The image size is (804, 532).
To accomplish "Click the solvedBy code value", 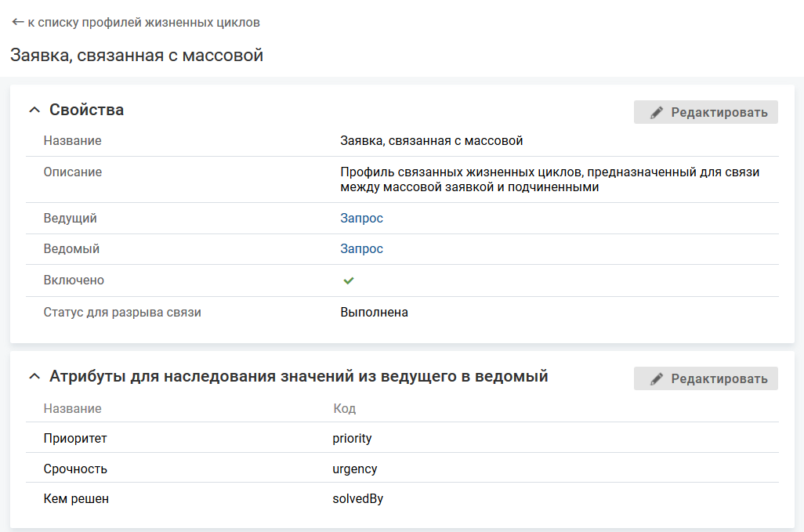I will (x=357, y=499).
